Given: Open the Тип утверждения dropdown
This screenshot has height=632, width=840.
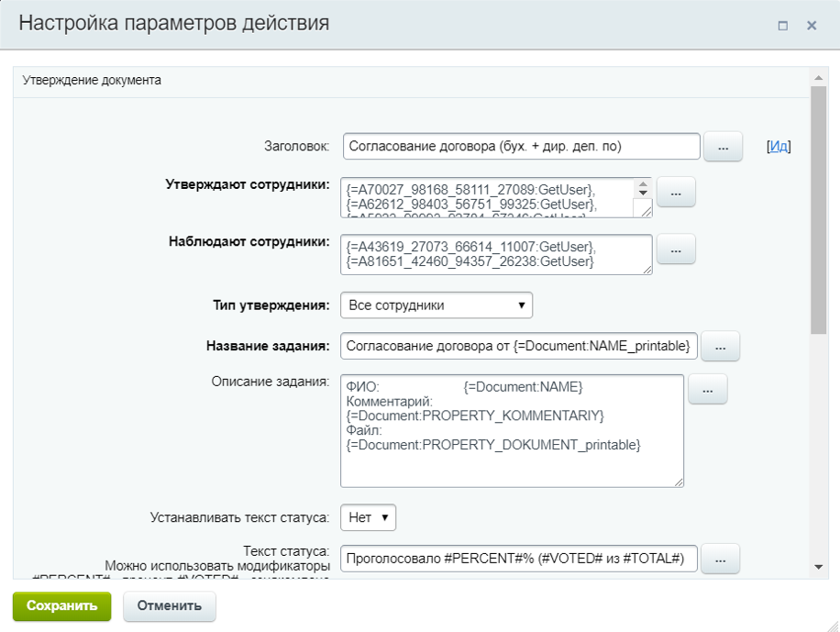Looking at the screenshot, I should coord(437,305).
